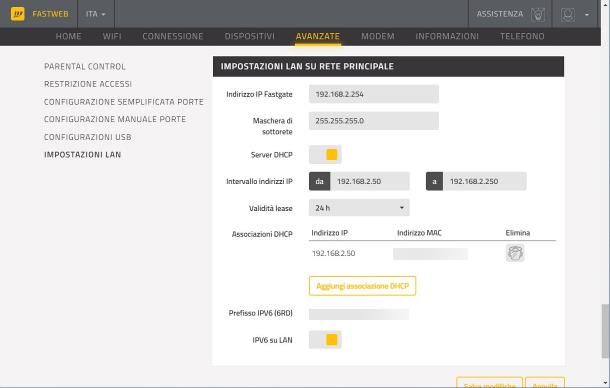
Task: Expand the user menu arrow
Action: pos(587,14)
